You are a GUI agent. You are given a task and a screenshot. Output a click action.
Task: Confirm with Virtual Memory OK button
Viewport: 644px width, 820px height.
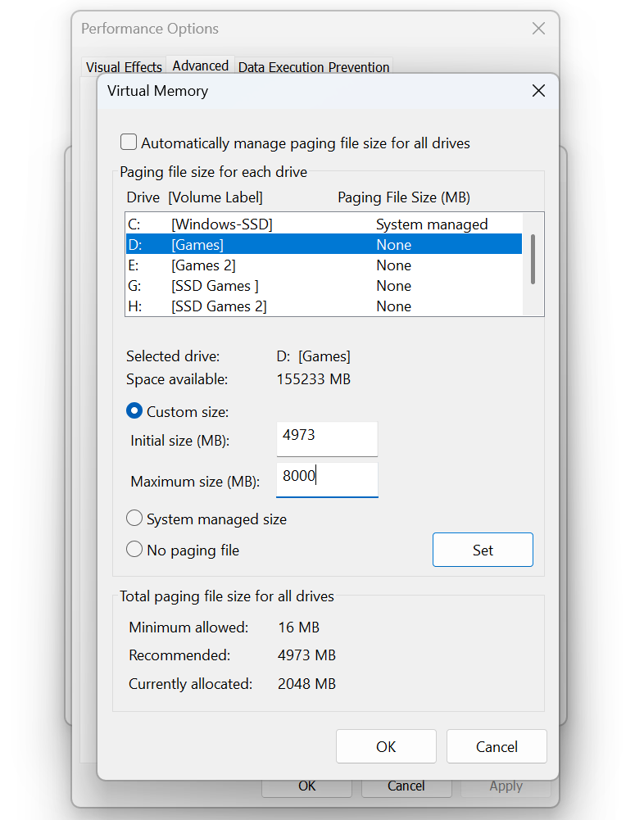386,746
